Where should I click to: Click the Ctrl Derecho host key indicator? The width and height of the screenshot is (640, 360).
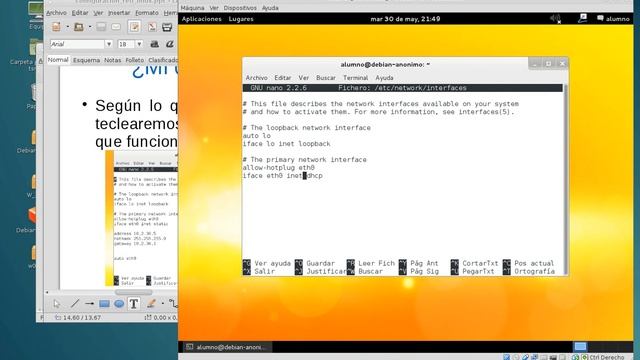607,357
